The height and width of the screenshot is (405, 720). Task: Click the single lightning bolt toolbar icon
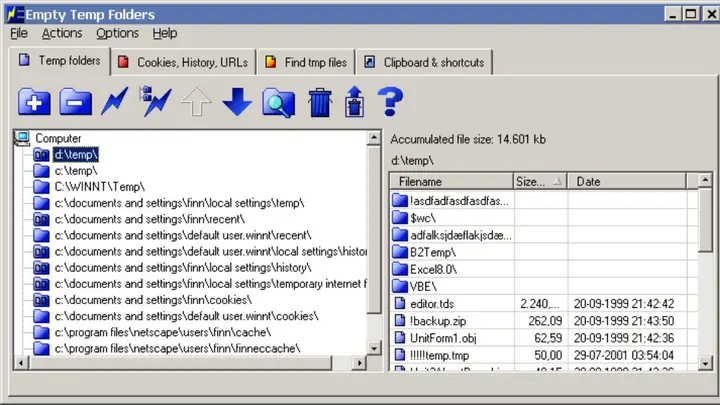115,101
